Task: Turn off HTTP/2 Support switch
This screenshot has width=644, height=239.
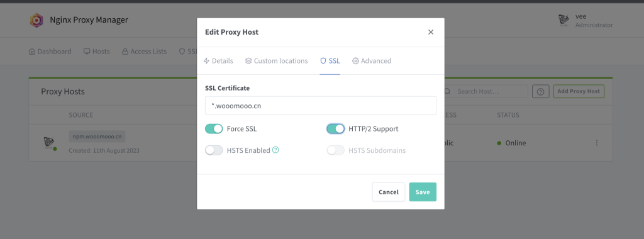Action: coord(336,129)
